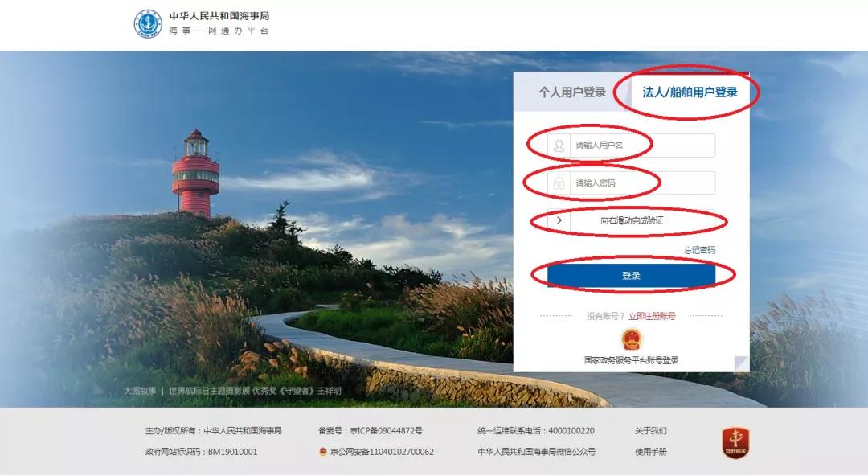
Task: Click the padlock icon in password field
Action: 559,183
